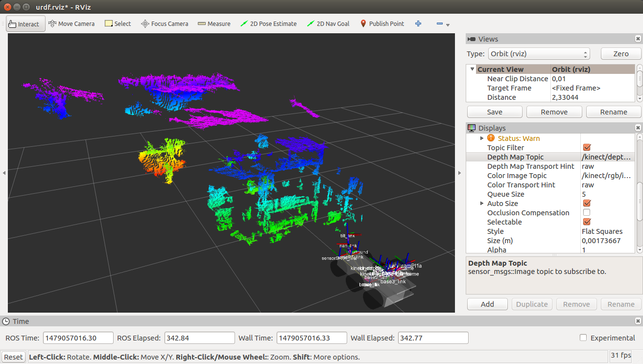Viewport: 643px width, 364px height.
Task: Open the toolbar remove-tool dropdown arrow
Action: pos(448,24)
